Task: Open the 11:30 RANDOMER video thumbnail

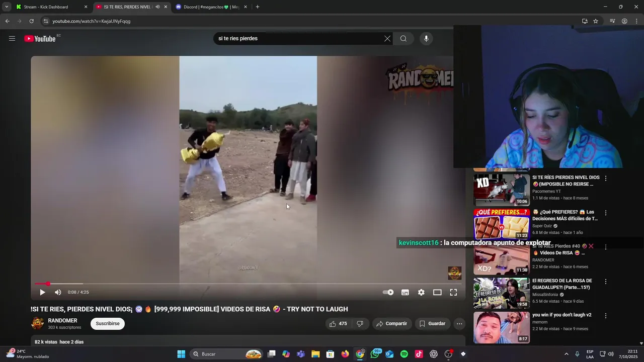Action: point(501,258)
